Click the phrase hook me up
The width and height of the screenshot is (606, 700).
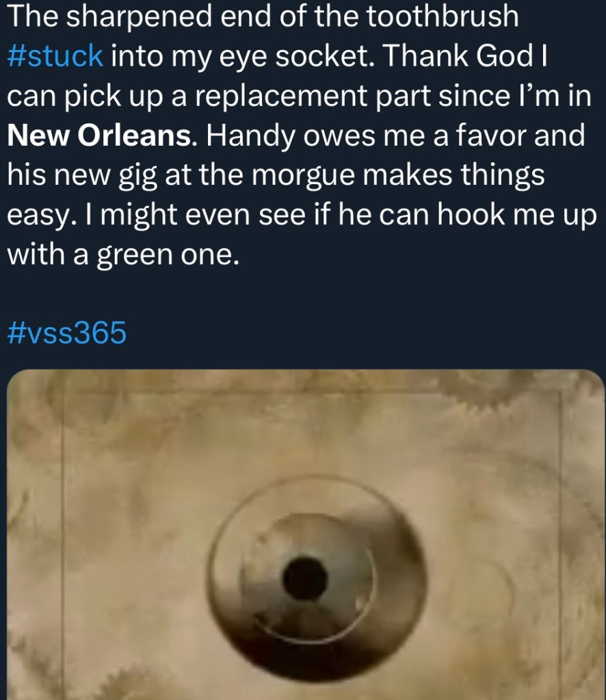[517, 215]
